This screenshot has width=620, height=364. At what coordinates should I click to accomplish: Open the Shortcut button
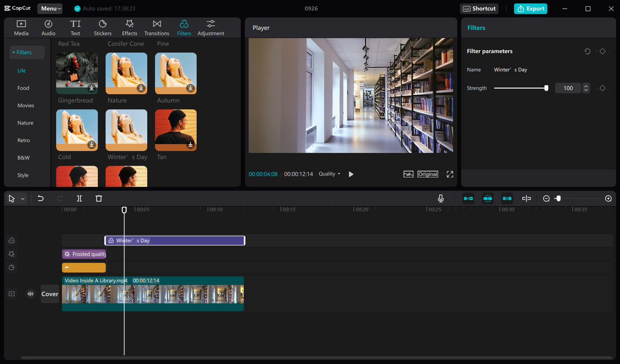[479, 9]
